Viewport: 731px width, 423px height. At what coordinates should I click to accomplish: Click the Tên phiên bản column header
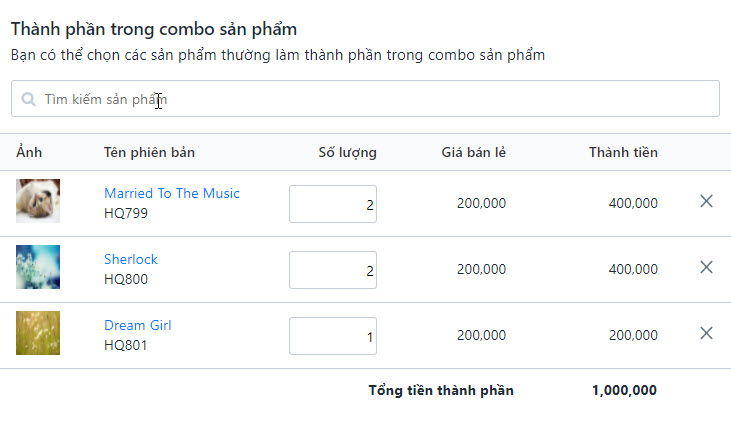pyautogui.click(x=149, y=153)
